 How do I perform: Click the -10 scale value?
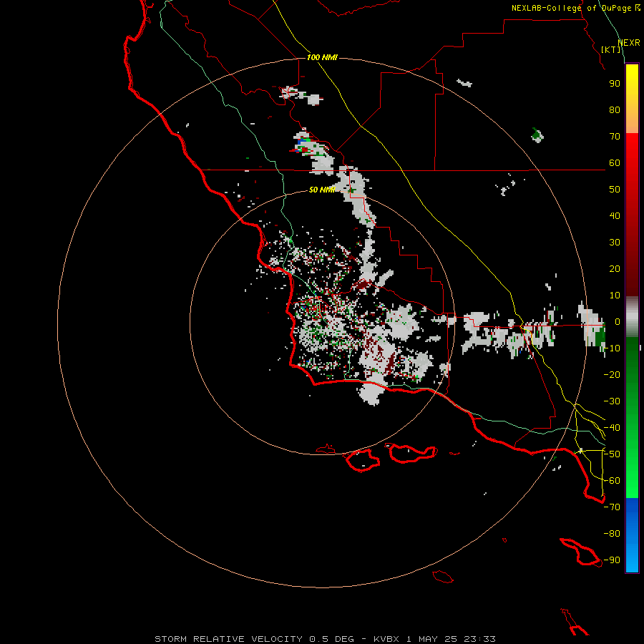tap(612, 348)
